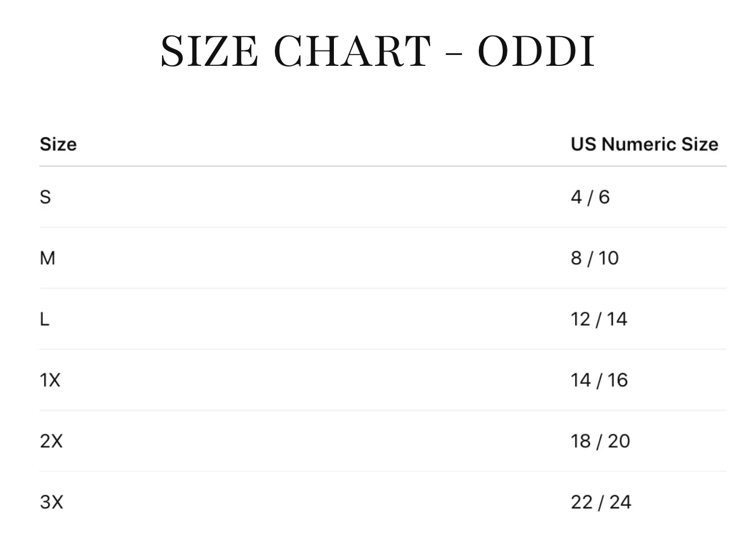Click the ODDI brand name in the title
The height and width of the screenshot is (541, 756).
pyautogui.click(x=536, y=52)
